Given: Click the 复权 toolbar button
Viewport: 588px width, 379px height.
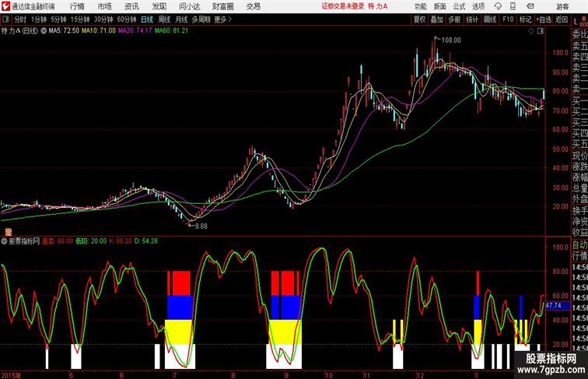Looking at the screenshot, I should pyautogui.click(x=419, y=19).
